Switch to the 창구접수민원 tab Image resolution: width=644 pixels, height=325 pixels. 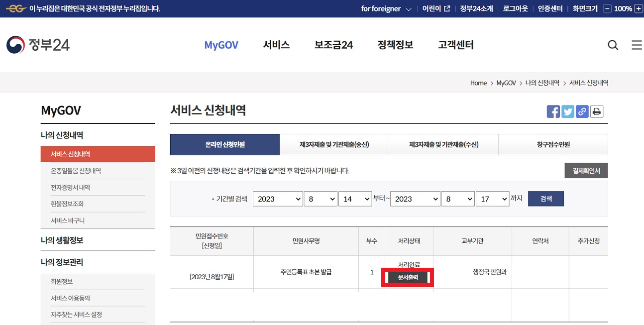click(553, 144)
